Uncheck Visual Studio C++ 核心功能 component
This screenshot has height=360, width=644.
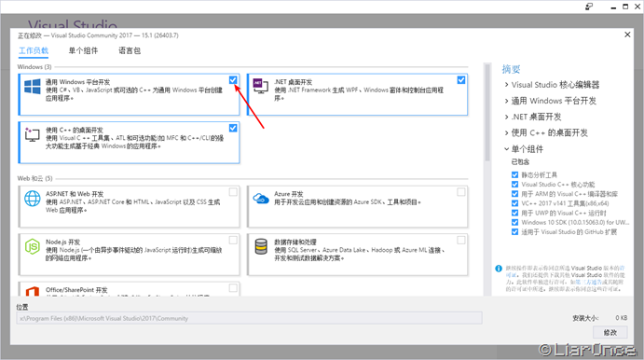514,184
